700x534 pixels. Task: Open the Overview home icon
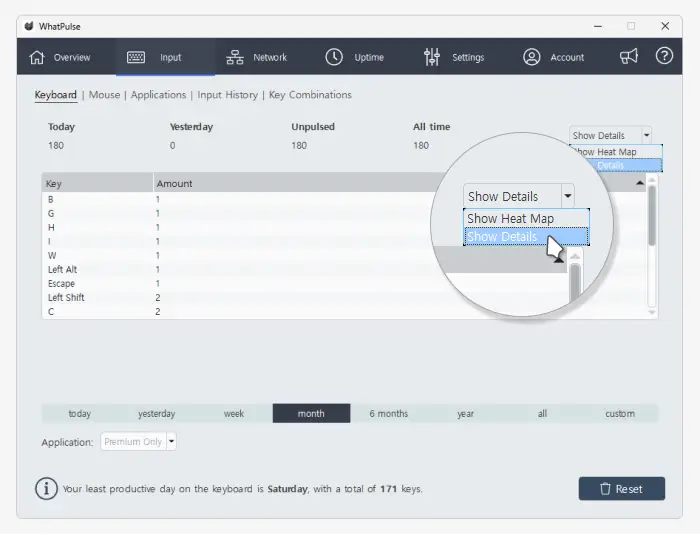coord(38,57)
